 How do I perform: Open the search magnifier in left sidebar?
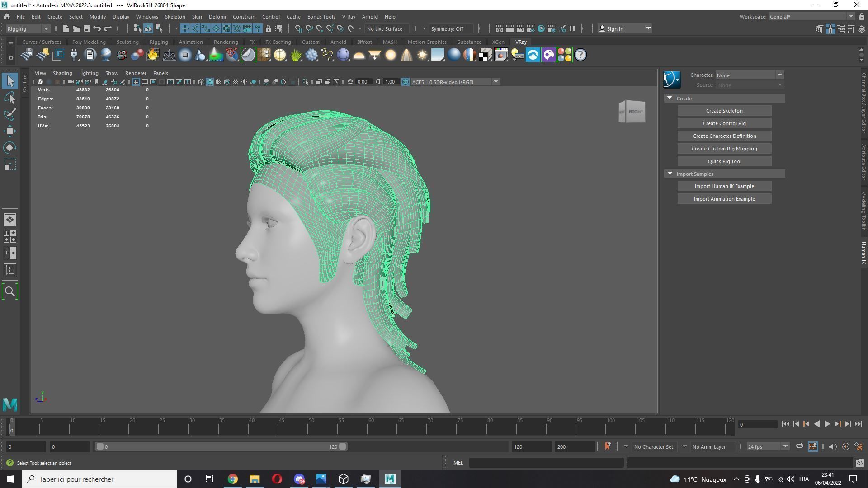10,291
